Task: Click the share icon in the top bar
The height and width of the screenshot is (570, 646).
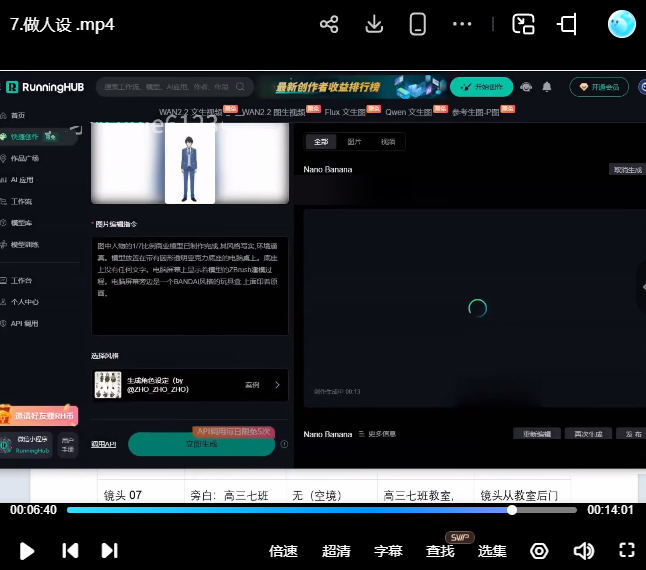Action: click(329, 24)
